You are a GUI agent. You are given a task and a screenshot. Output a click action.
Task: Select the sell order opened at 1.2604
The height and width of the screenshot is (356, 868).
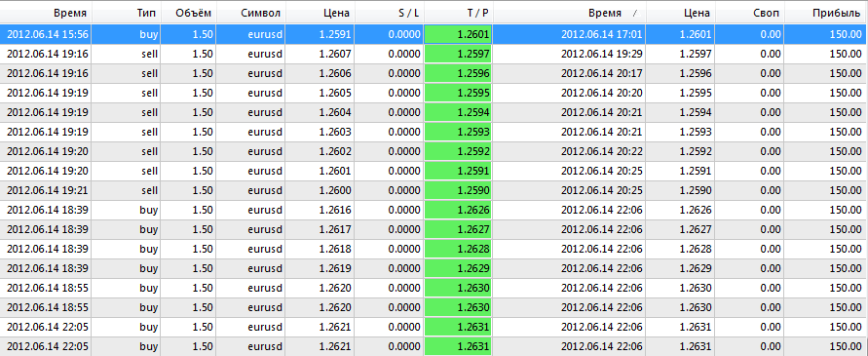point(434,112)
